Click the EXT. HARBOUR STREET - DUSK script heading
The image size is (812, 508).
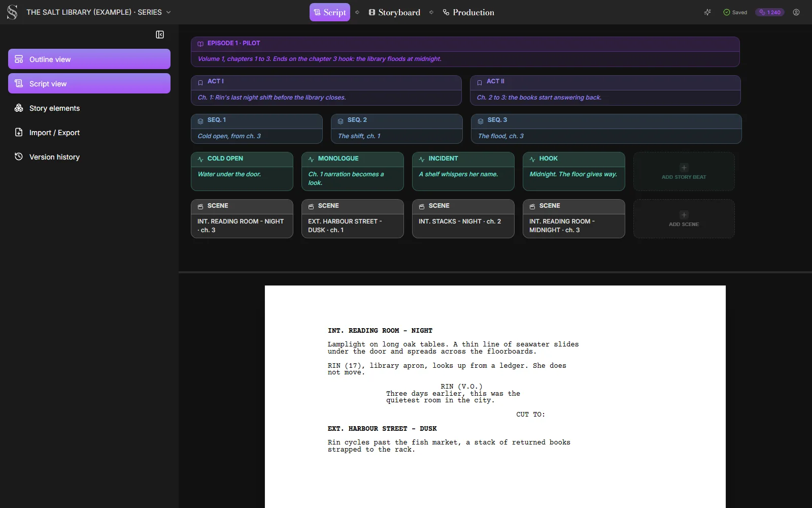pyautogui.click(x=382, y=429)
